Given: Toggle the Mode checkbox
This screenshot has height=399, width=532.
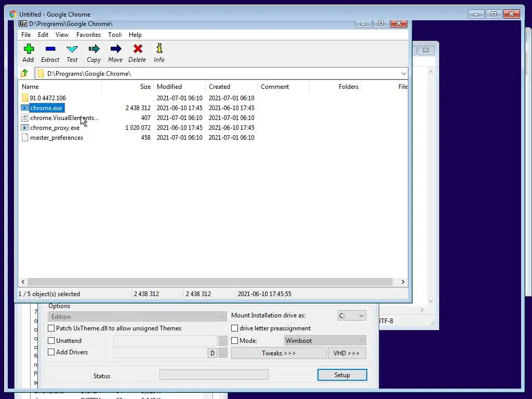Looking at the screenshot, I should (234, 340).
